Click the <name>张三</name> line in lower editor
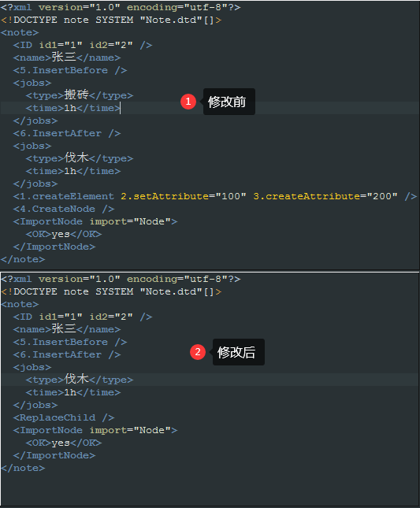Screen dimensions: 420x508 67,329
